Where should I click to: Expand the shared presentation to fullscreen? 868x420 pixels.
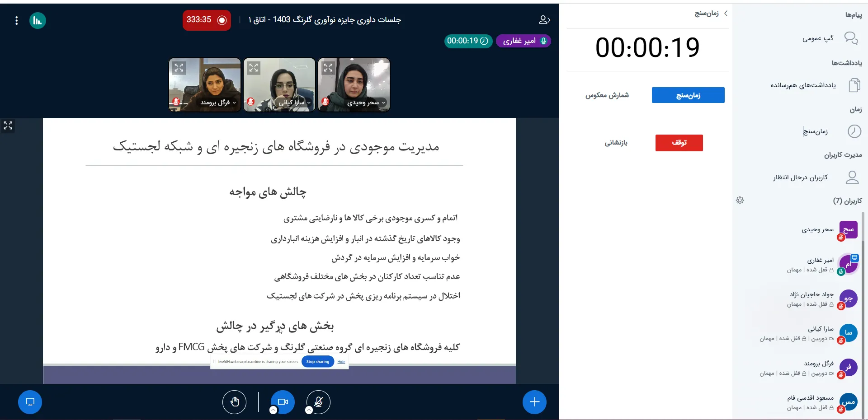pyautogui.click(x=8, y=126)
